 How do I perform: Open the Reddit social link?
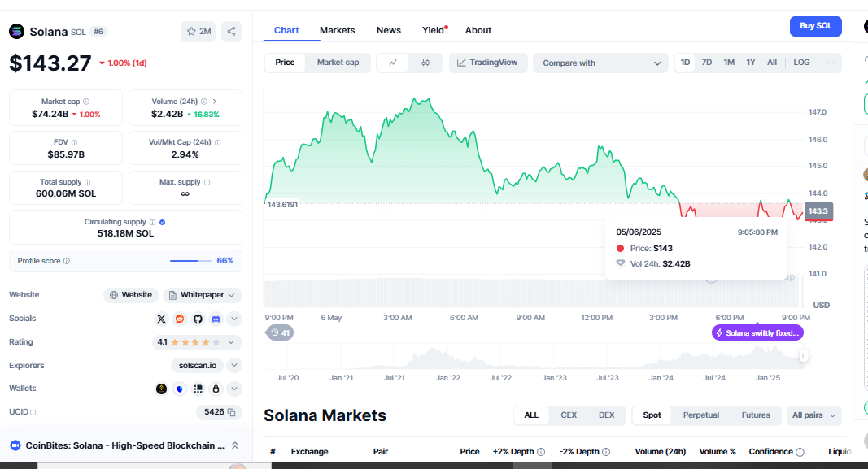tap(179, 319)
